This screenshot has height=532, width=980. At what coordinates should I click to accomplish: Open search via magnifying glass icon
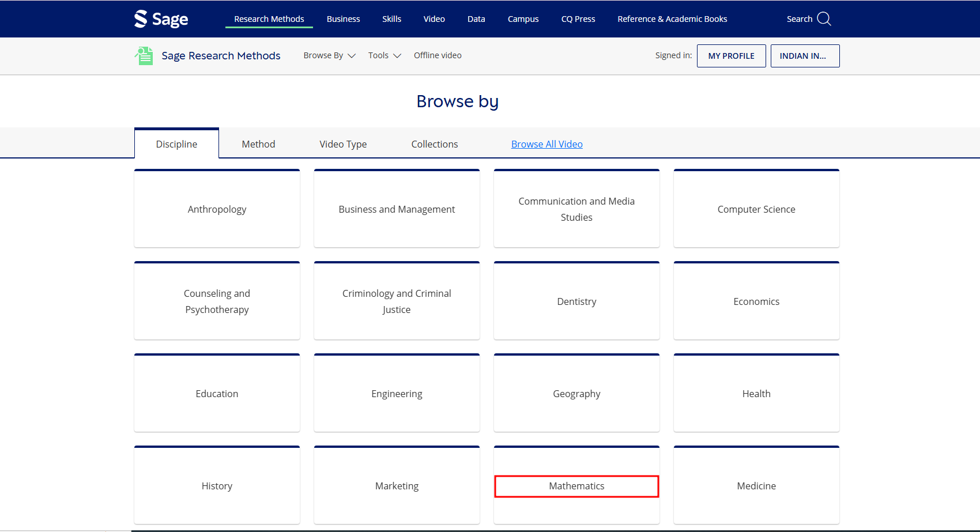[824, 19]
